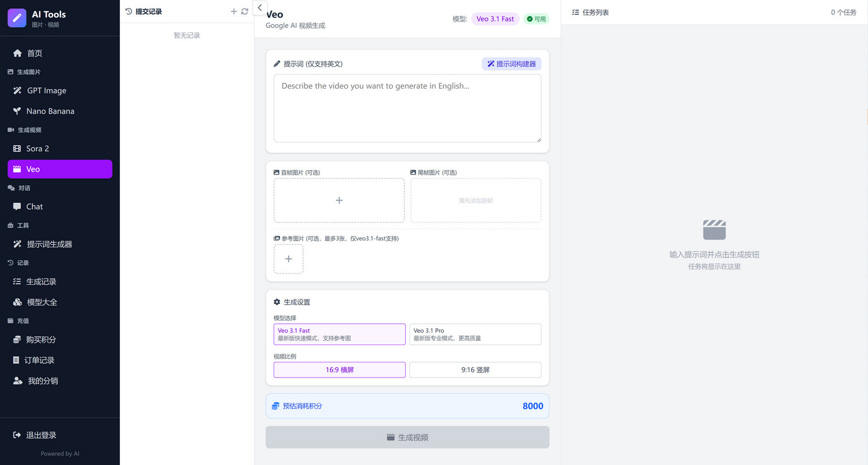Click the AI Tools pencil logo

coord(17,18)
